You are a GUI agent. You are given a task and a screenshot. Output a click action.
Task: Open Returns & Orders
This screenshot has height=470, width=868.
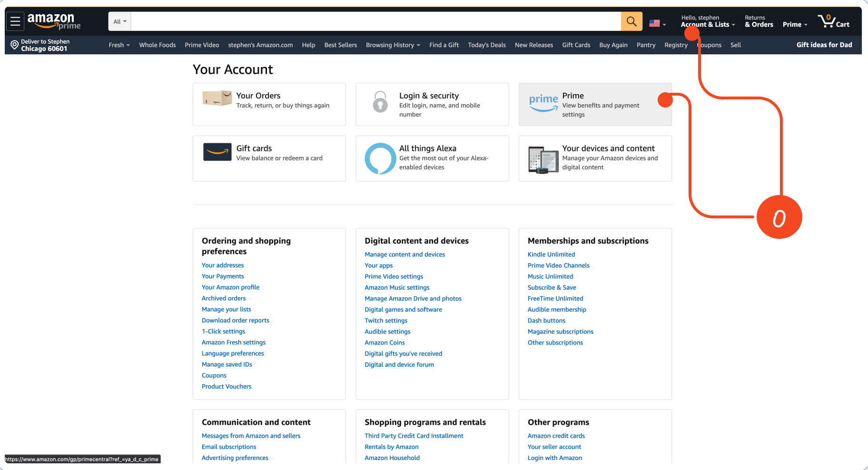[x=759, y=21]
